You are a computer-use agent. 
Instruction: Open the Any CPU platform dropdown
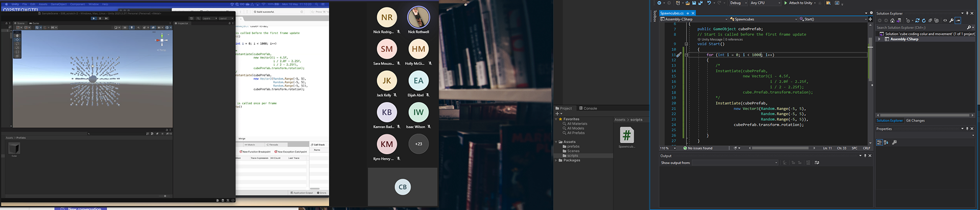(x=765, y=3)
